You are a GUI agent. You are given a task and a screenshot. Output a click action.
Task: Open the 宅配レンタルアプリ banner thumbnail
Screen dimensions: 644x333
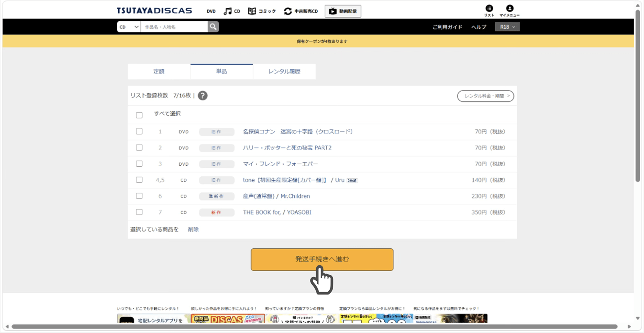153,319
